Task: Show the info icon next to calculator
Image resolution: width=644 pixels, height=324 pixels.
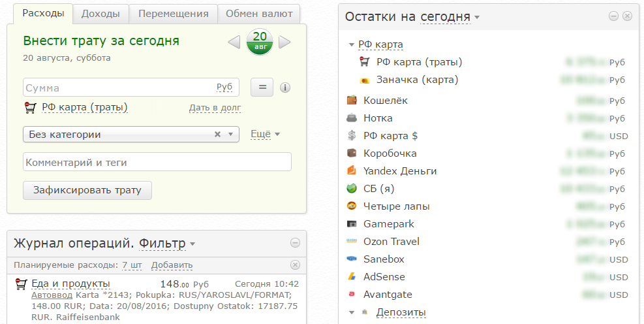Action: click(x=285, y=87)
